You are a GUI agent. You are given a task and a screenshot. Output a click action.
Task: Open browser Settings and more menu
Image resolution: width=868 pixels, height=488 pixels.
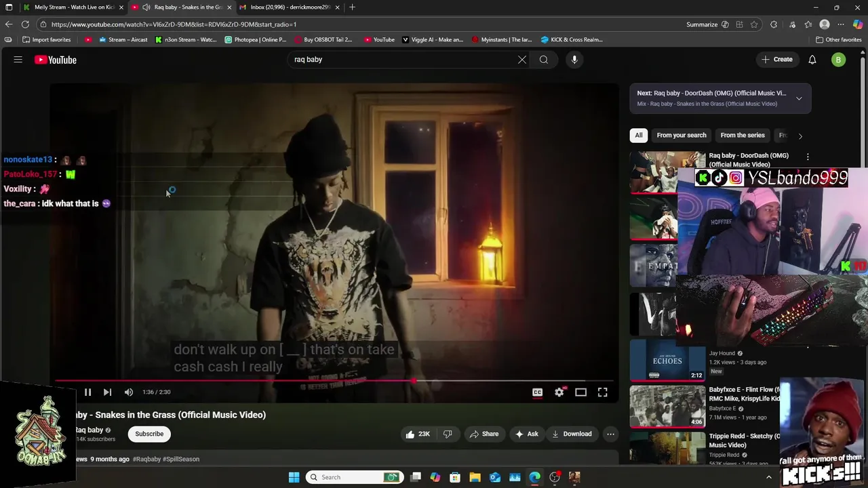point(841,24)
